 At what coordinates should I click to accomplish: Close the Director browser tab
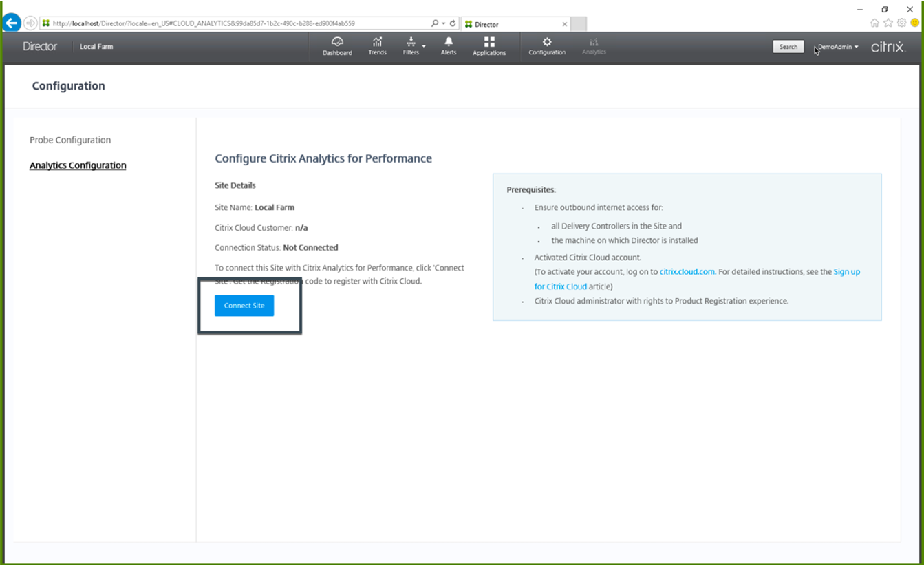click(x=565, y=24)
